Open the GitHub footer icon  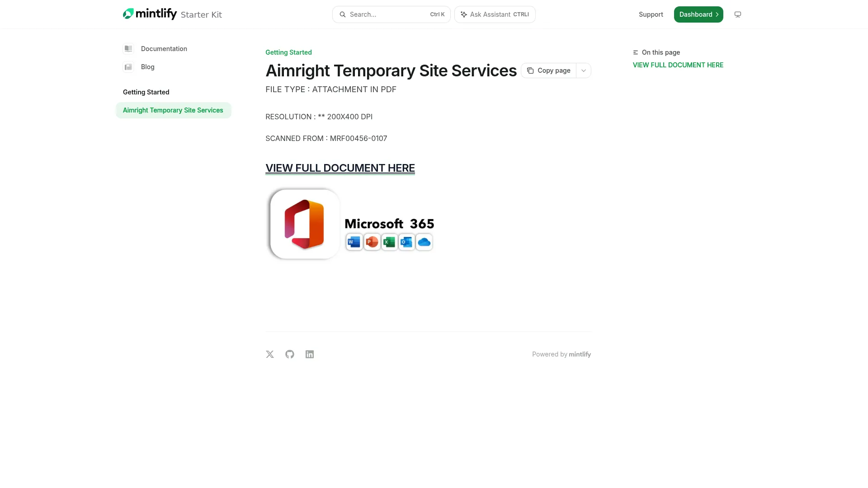(x=290, y=354)
